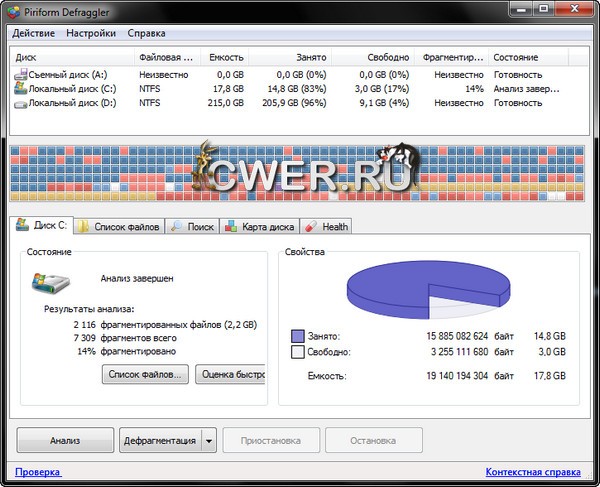Click the Defraggler app icon in title bar
The width and height of the screenshot is (600, 487).
click(x=11, y=11)
